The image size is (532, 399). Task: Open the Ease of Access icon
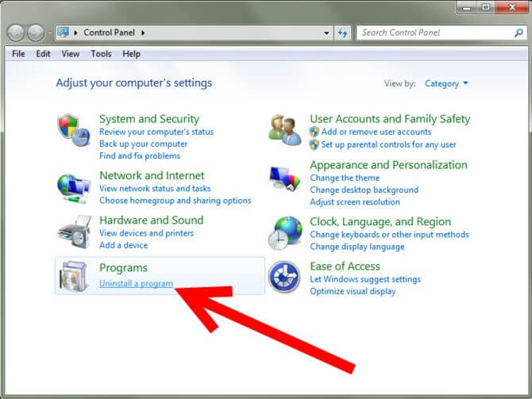(284, 277)
